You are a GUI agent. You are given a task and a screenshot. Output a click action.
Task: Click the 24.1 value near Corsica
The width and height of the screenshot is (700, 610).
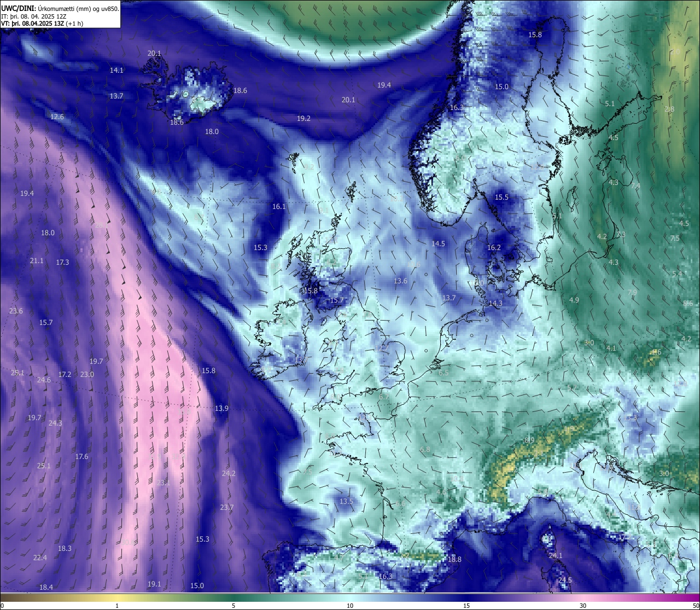tap(556, 555)
